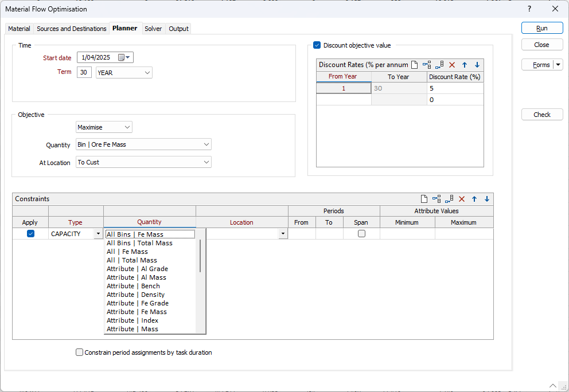Toggle Discount objective value checkbox

[x=317, y=45]
